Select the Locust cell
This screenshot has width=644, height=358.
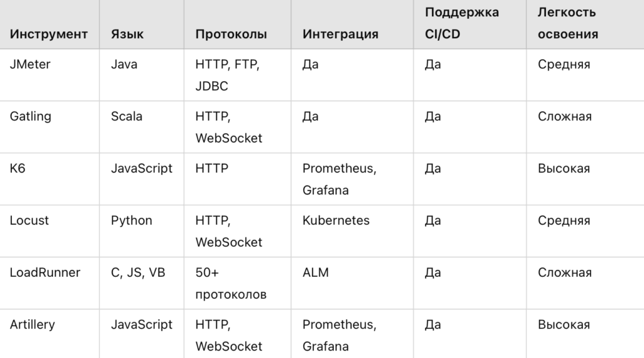coord(29,220)
